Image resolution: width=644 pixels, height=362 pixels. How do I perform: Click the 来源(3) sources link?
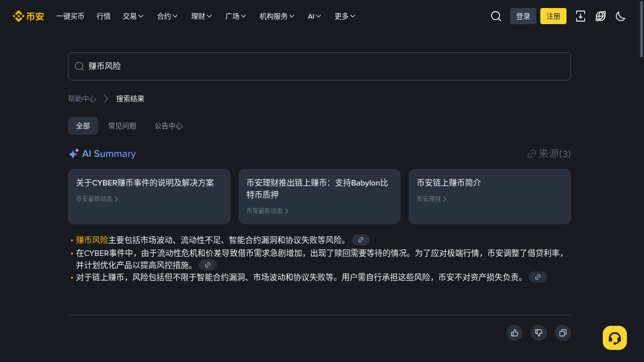tap(549, 154)
